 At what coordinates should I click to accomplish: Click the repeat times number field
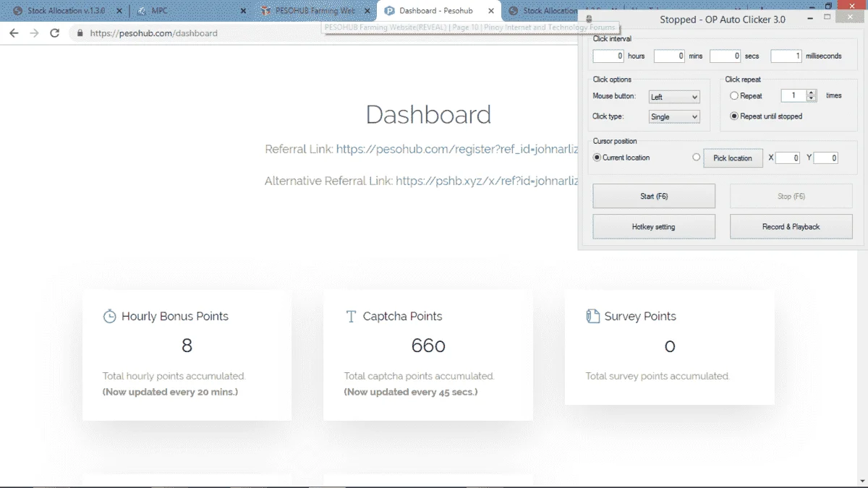(x=793, y=95)
